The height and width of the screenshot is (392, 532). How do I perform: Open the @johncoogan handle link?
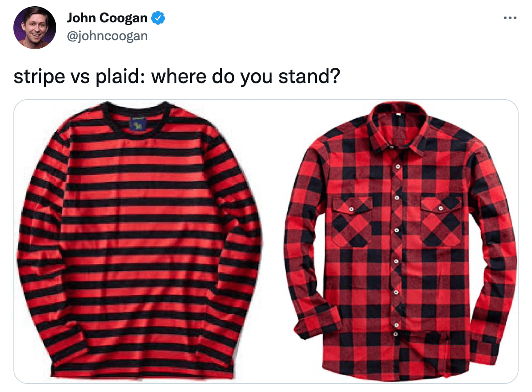pyautogui.click(x=107, y=36)
